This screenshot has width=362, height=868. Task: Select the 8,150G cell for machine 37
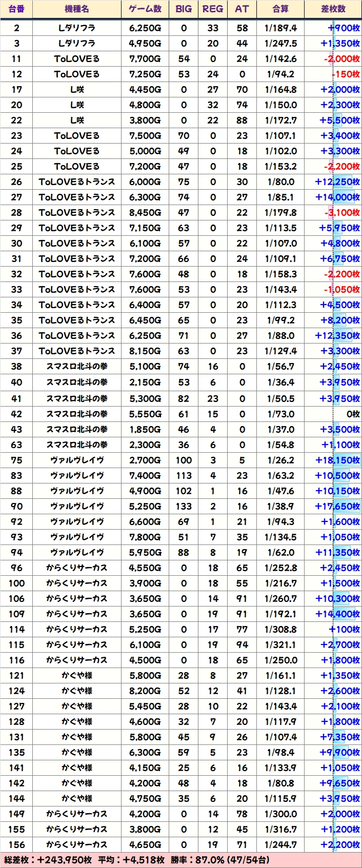click(x=145, y=351)
